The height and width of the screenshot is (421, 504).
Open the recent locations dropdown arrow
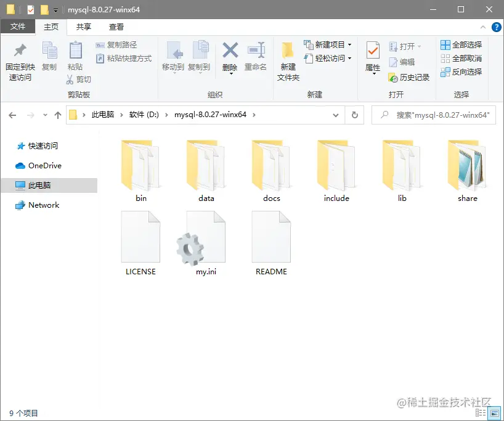(x=46, y=115)
